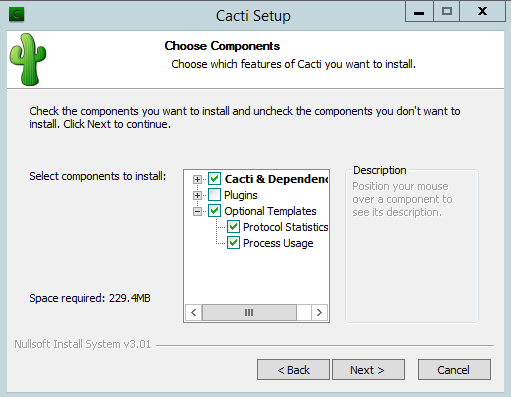Close the Cacti Setup window

pos(482,12)
